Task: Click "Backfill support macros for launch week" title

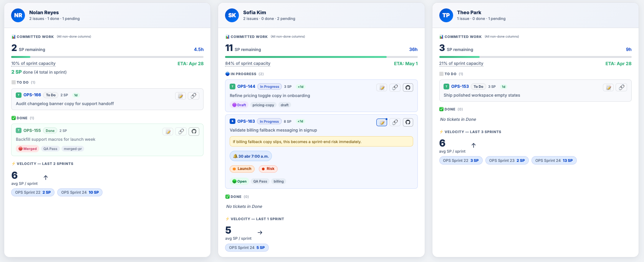Action: pos(56,139)
